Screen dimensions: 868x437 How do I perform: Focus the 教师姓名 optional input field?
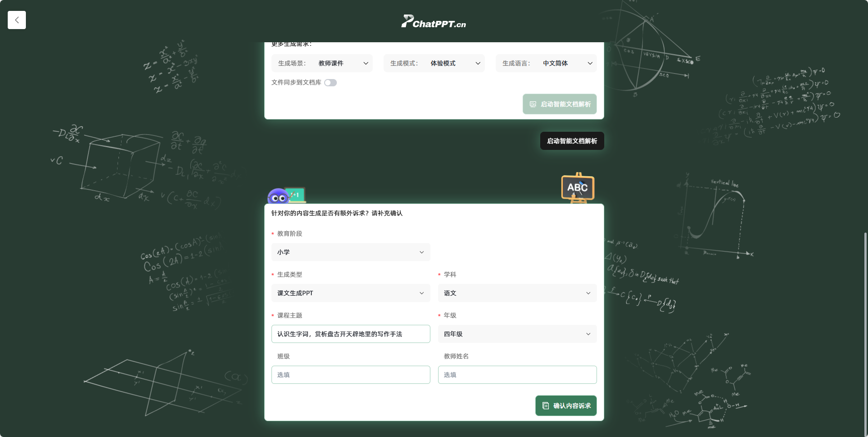point(517,375)
